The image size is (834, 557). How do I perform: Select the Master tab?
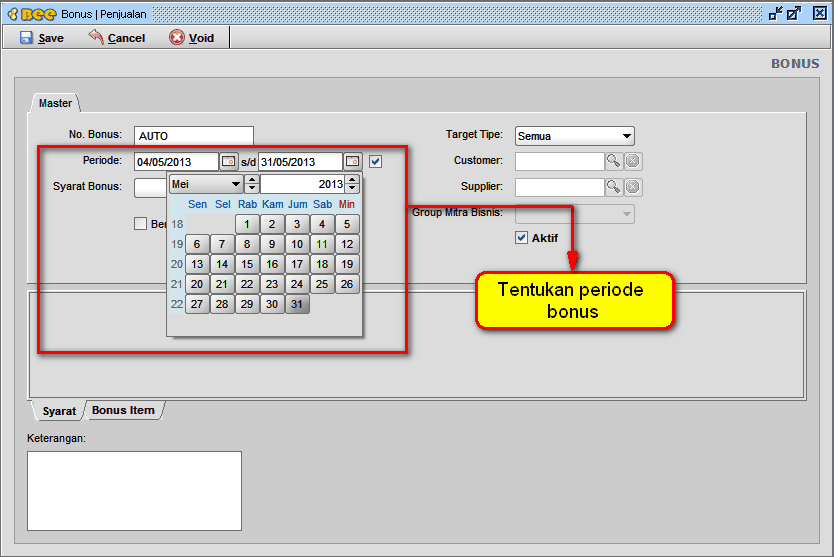55,103
